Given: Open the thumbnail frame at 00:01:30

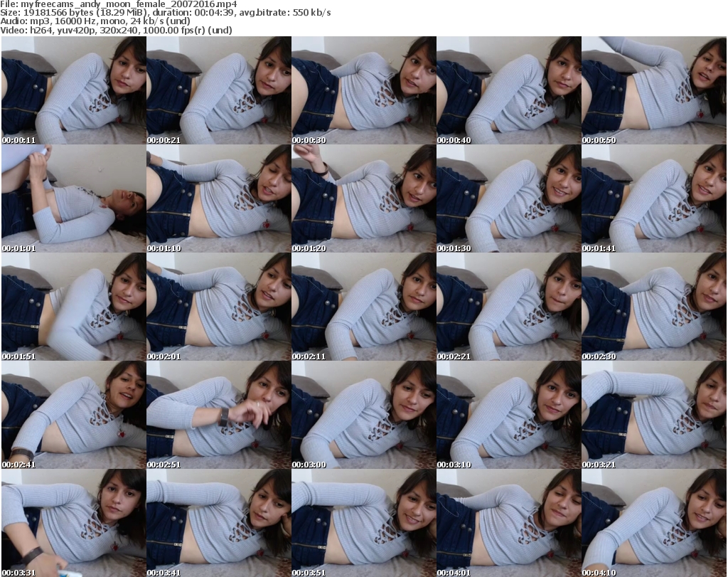Looking at the screenshot, I should [x=509, y=198].
